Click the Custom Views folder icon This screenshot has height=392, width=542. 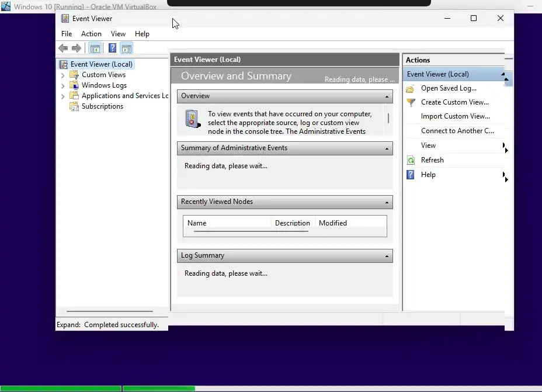tap(74, 74)
